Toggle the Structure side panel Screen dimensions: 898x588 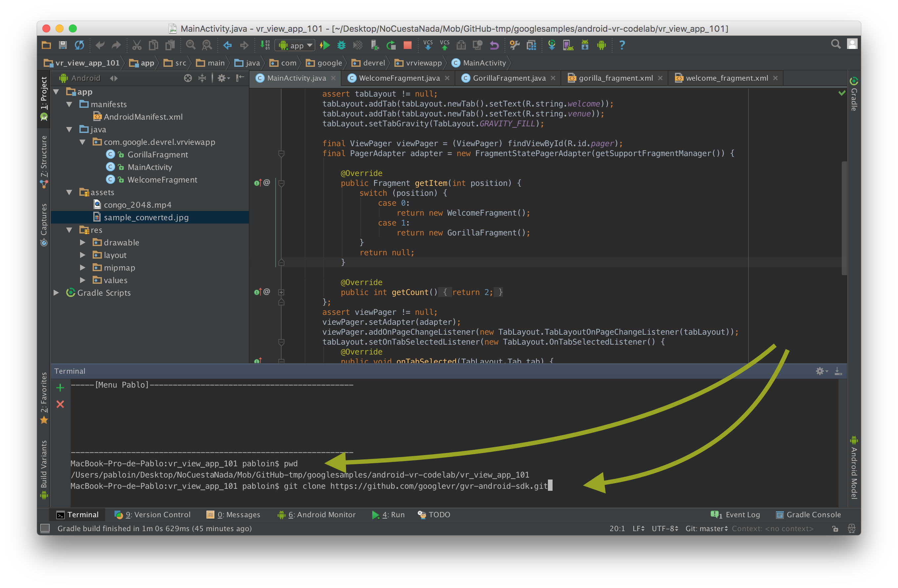coord(44,161)
